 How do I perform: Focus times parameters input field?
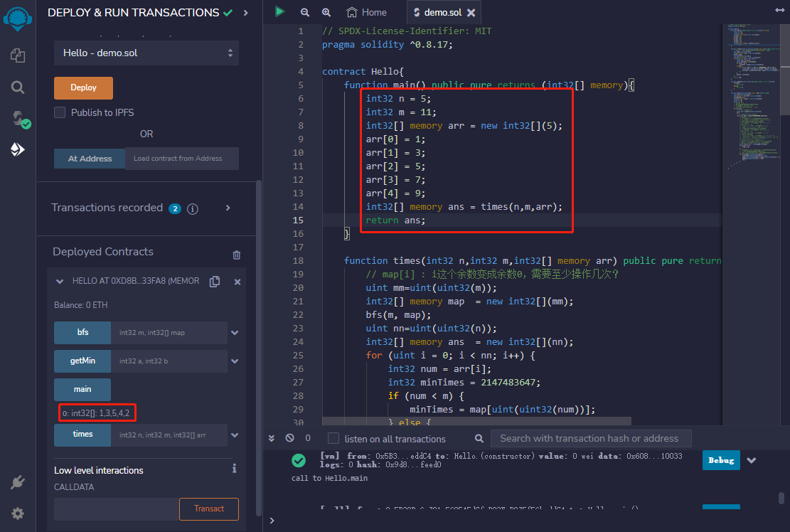tap(169, 435)
